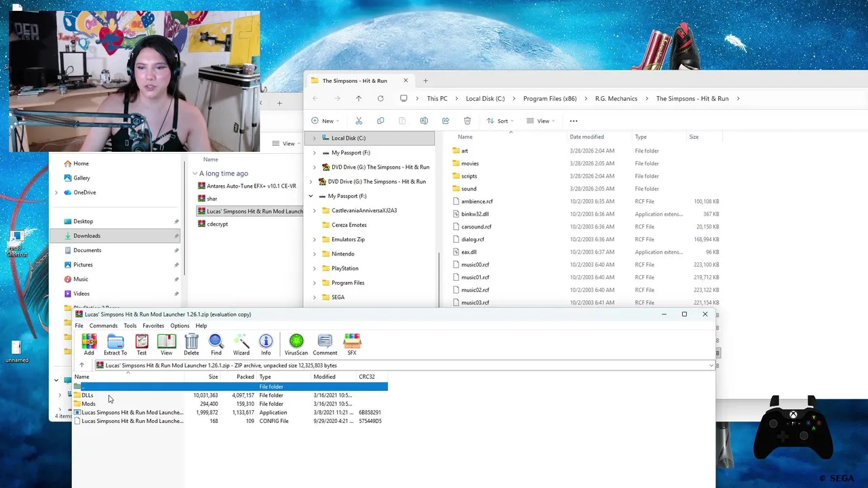Expand the CastlevaniaAnniversaXJ2A3 folder node
868x488 pixels.
click(314, 210)
